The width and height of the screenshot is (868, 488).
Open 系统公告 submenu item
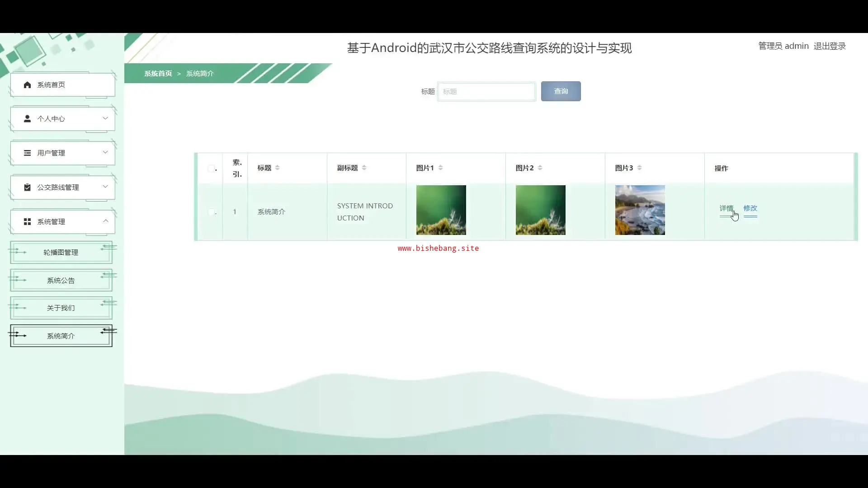click(61, 281)
